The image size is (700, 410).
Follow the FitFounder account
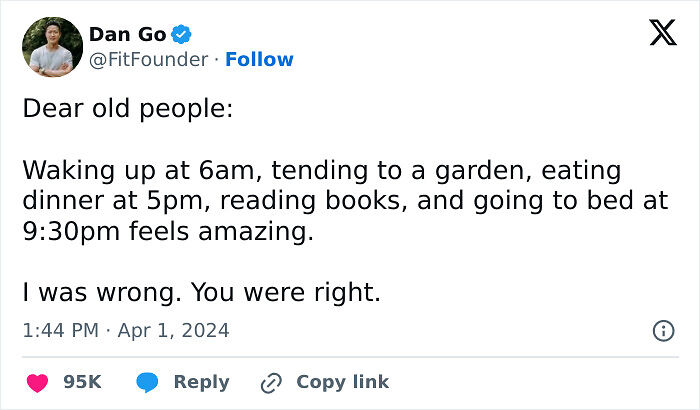click(259, 60)
